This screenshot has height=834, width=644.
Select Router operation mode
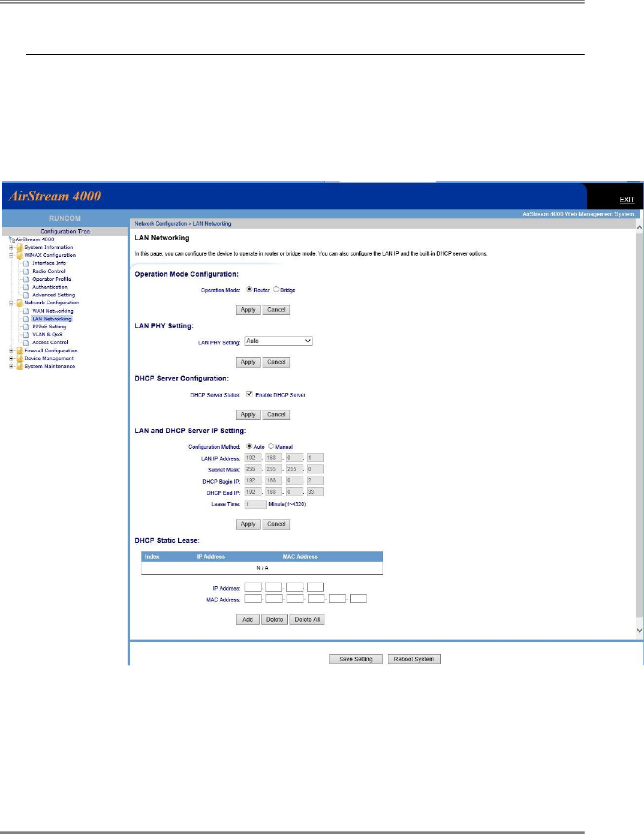click(249, 289)
